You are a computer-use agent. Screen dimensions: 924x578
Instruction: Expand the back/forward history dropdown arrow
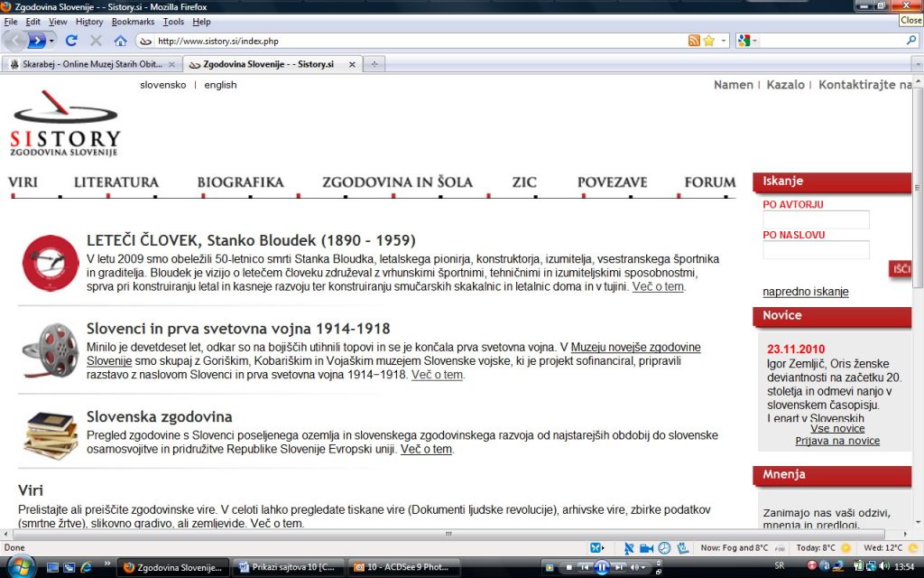tap(51, 41)
